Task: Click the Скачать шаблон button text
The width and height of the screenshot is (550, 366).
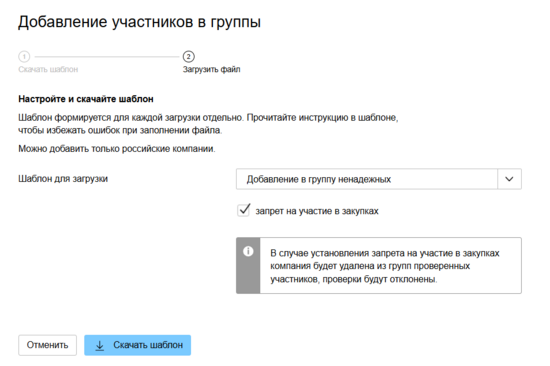Action: (x=148, y=345)
